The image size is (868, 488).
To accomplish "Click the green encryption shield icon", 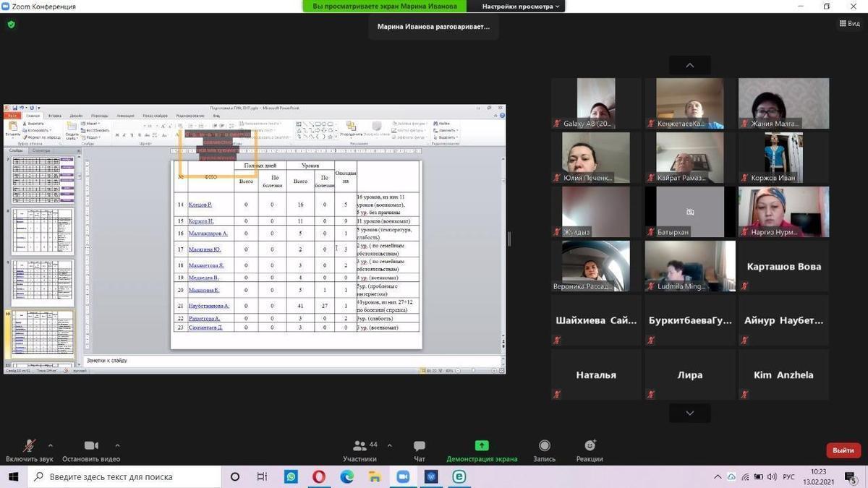I will click(x=11, y=24).
